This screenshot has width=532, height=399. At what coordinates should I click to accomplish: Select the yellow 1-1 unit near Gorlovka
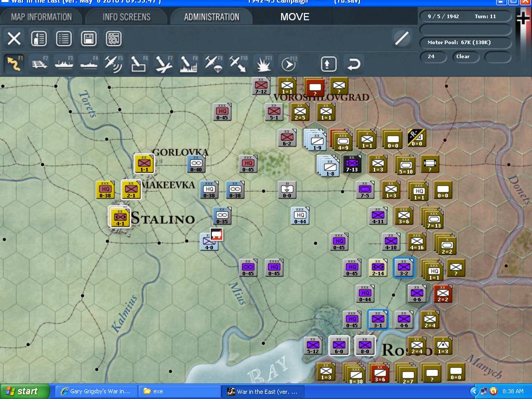coord(144,164)
